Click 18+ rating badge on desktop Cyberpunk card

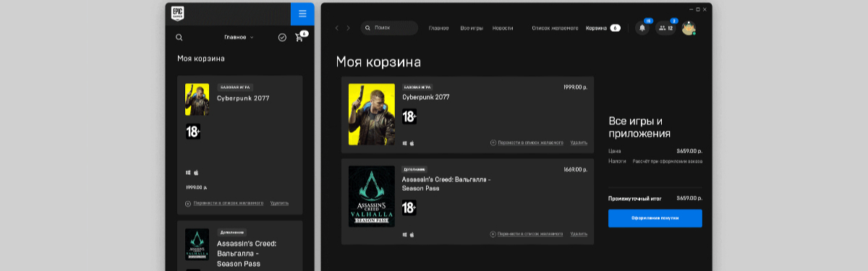click(409, 116)
